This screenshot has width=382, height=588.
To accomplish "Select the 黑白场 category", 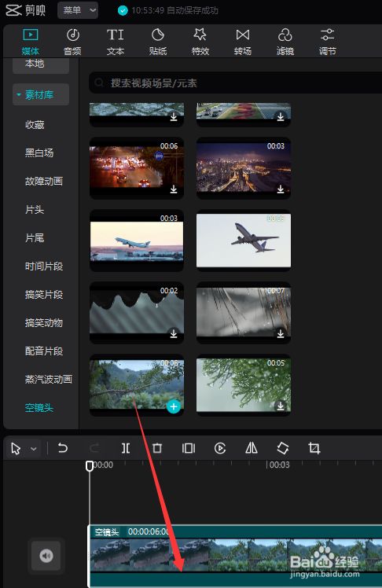I will tap(39, 153).
